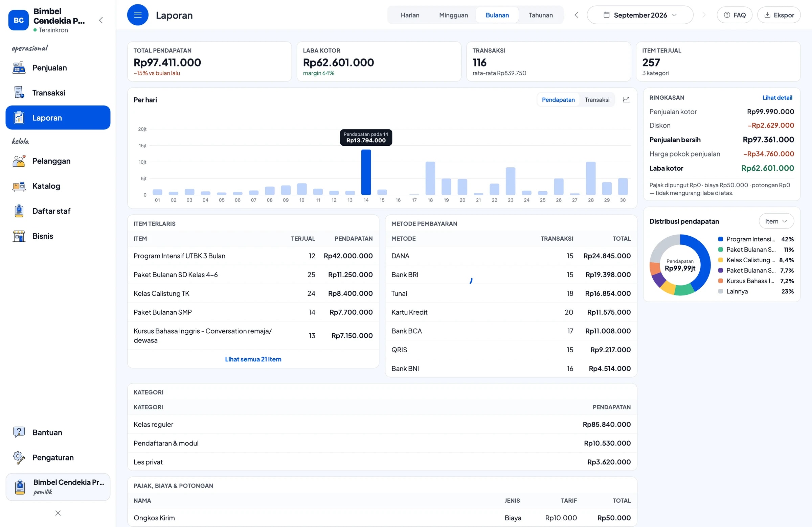Click the Les privat category row

tap(382, 462)
